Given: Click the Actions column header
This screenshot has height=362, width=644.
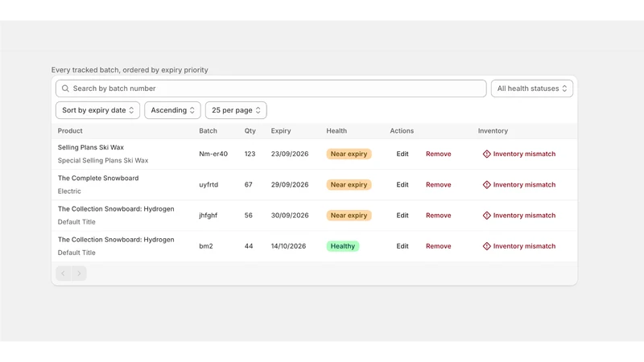Looking at the screenshot, I should [402, 131].
